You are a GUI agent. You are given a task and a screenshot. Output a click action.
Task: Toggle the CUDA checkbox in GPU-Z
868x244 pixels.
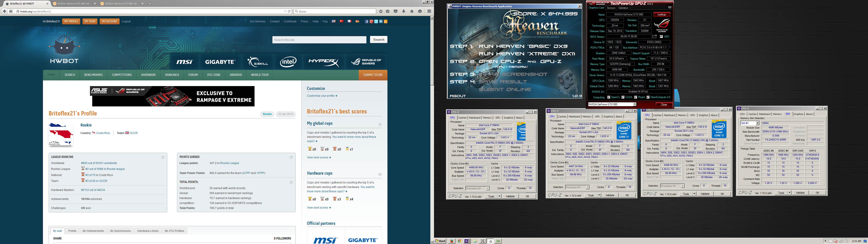click(623, 97)
